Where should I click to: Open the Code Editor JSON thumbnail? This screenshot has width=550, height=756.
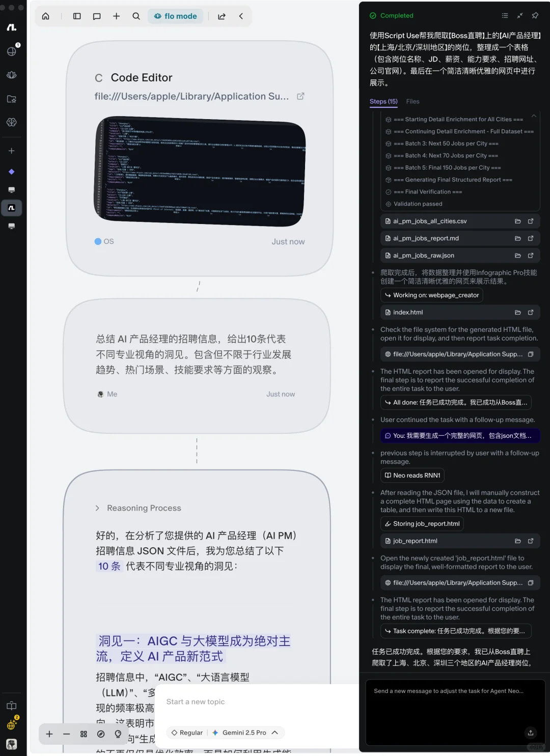click(x=200, y=171)
